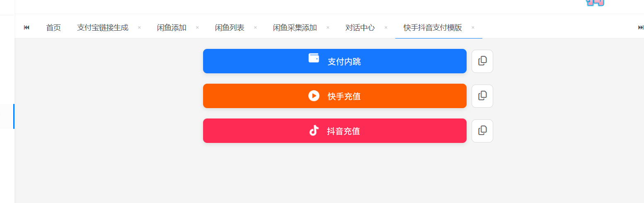Switch to the 闲鱼添加 tab
Viewport: 644px width, 203px height.
(172, 28)
